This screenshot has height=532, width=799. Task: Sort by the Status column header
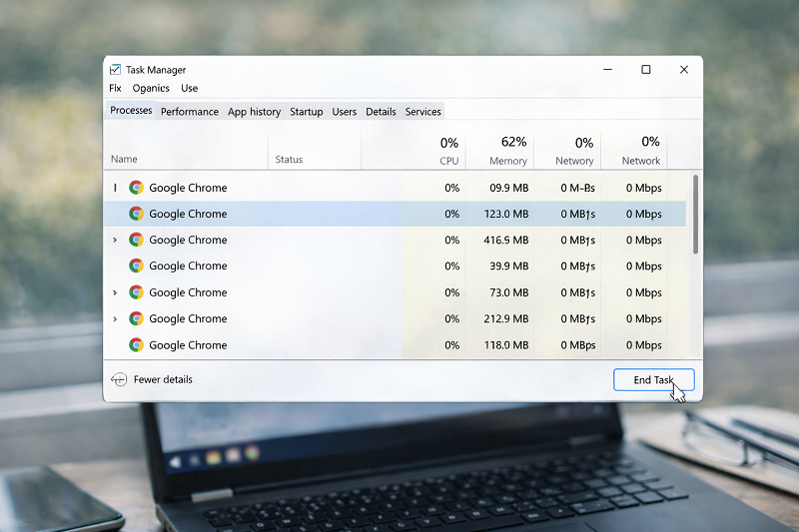(289, 160)
